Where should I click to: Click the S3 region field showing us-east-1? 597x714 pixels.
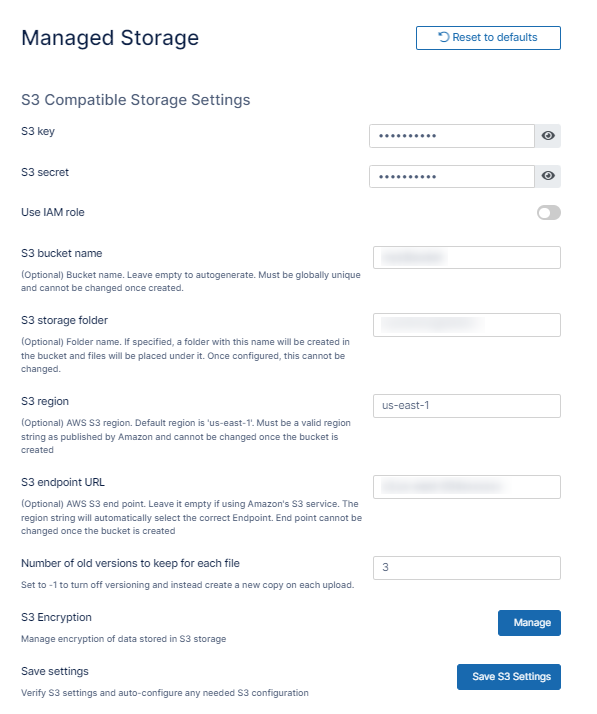coord(467,406)
